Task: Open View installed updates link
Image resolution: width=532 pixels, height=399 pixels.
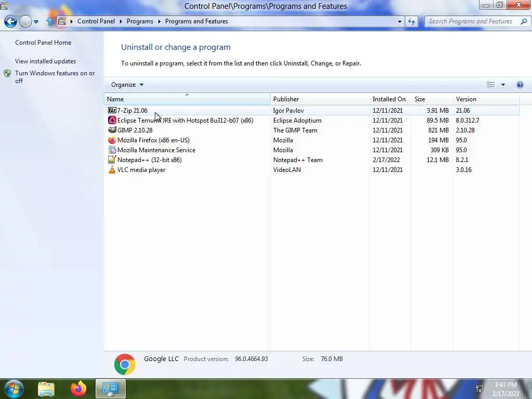Action: click(x=46, y=61)
